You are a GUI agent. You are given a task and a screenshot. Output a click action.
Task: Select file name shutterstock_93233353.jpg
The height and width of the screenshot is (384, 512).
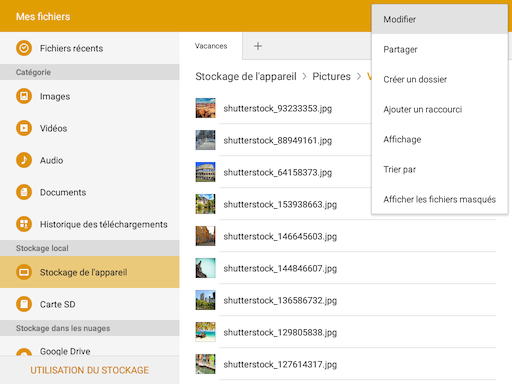(278, 108)
